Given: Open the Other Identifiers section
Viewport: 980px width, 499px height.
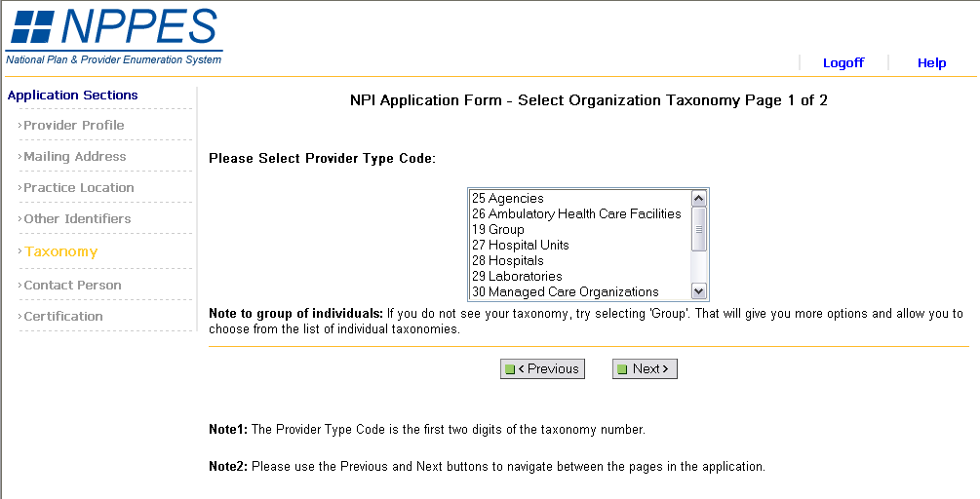Looking at the screenshot, I should (x=77, y=219).
